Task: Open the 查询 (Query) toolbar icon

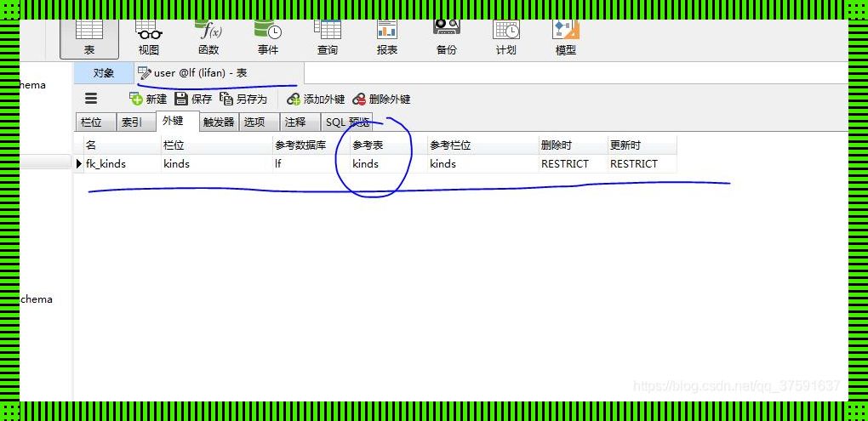Action: (327, 39)
